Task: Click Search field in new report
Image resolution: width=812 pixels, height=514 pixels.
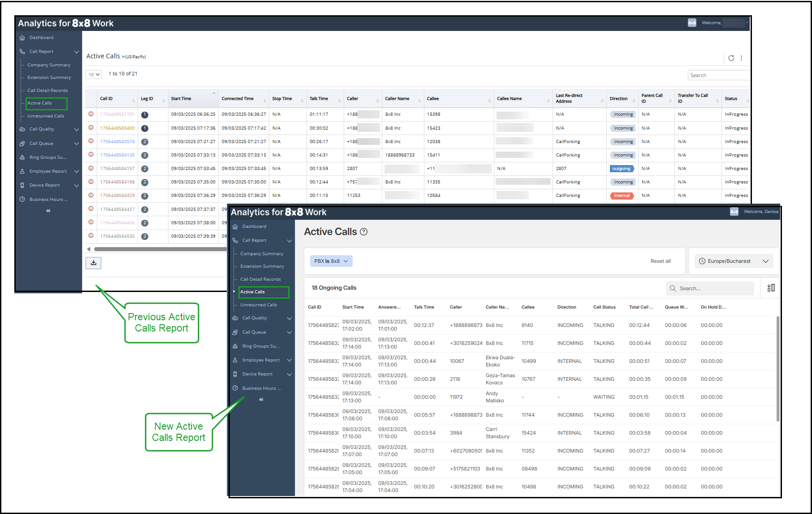Action: pos(710,288)
